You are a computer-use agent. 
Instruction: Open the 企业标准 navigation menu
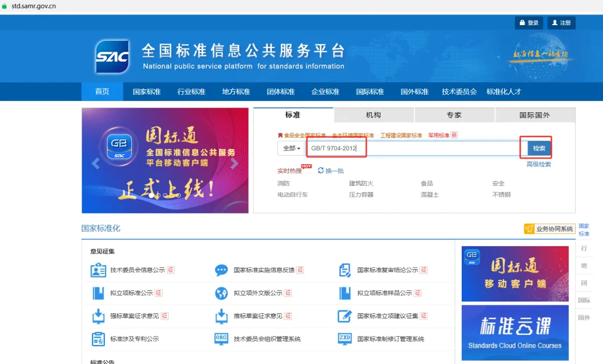(x=326, y=92)
